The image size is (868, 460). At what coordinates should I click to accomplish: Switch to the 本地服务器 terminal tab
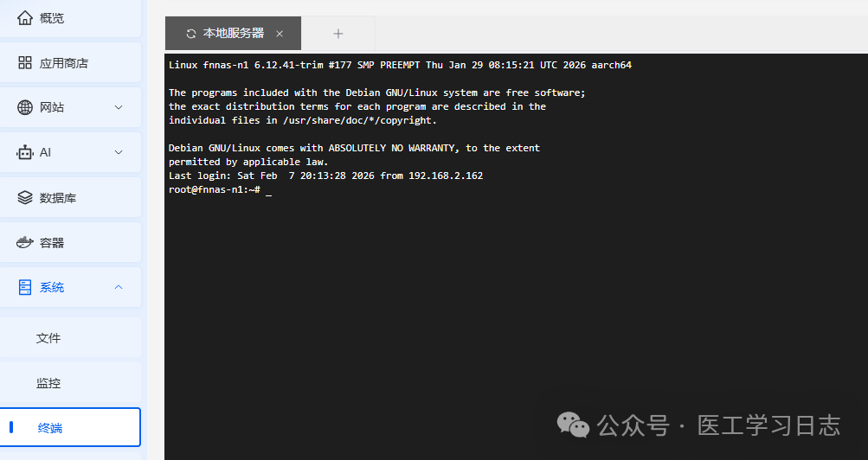233,34
